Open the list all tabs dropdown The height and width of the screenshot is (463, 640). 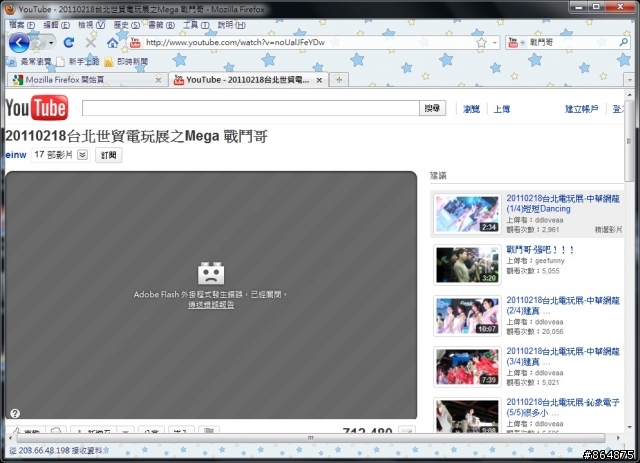(x=629, y=80)
